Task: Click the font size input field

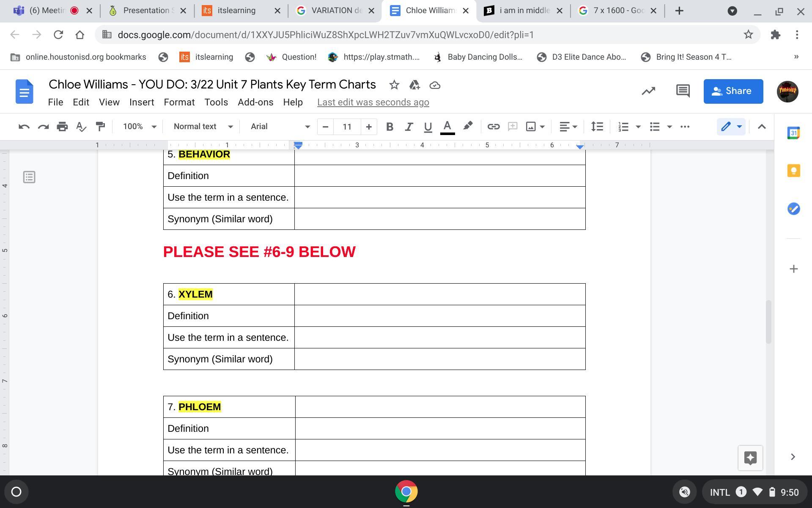Action: click(x=347, y=127)
